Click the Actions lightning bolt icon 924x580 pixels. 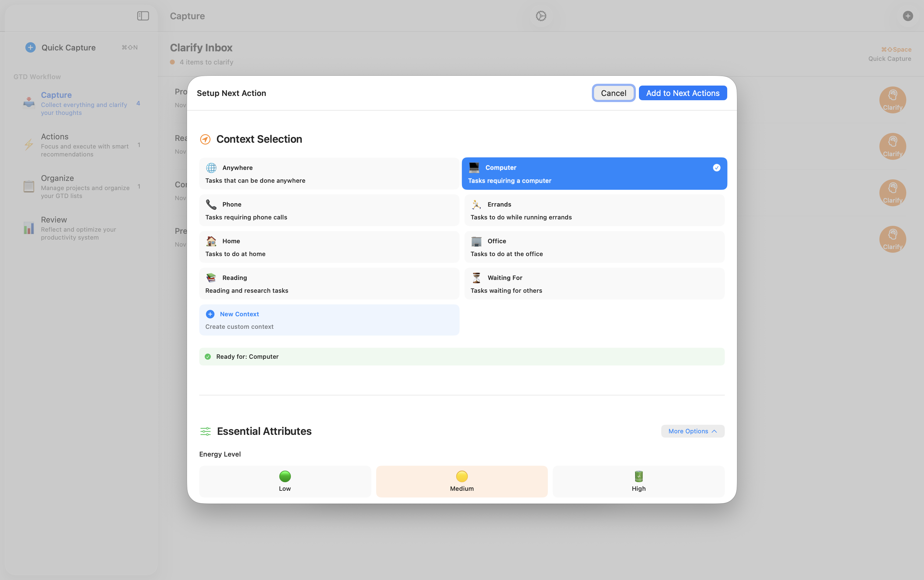(x=28, y=145)
